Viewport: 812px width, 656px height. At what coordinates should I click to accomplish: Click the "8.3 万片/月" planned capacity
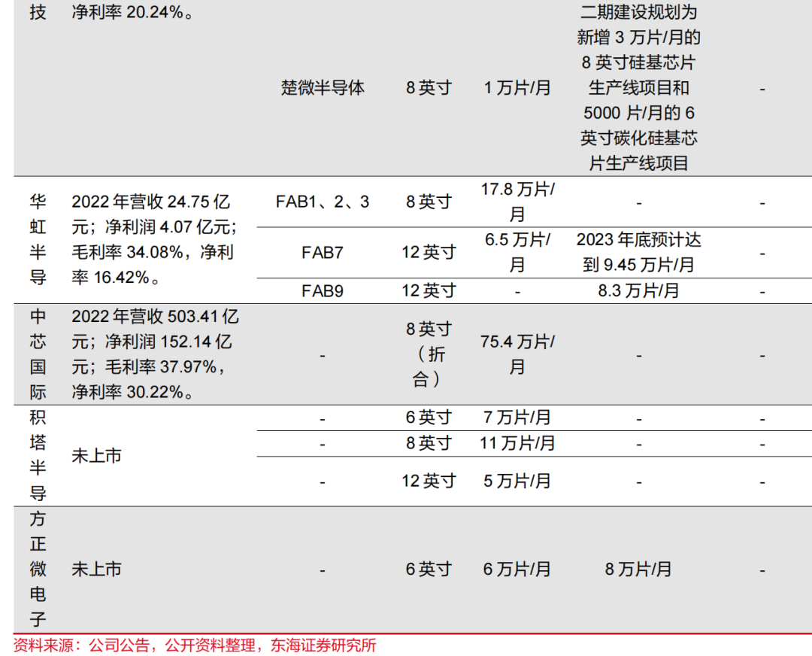638,290
